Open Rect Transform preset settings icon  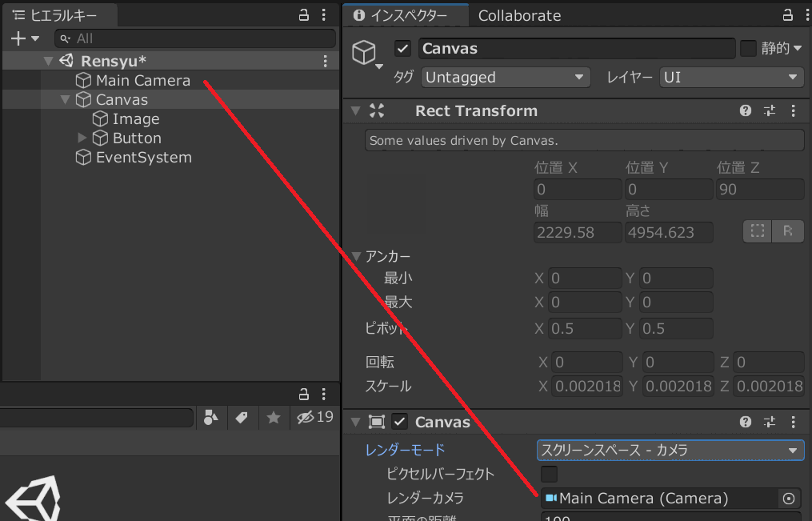pos(770,111)
